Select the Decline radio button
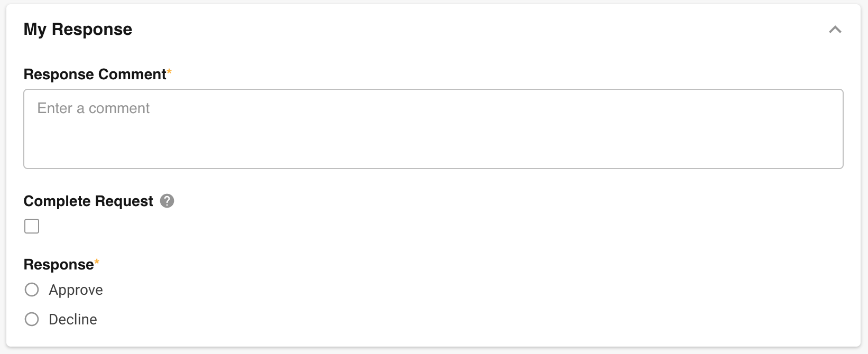The height and width of the screenshot is (354, 868). click(32, 319)
